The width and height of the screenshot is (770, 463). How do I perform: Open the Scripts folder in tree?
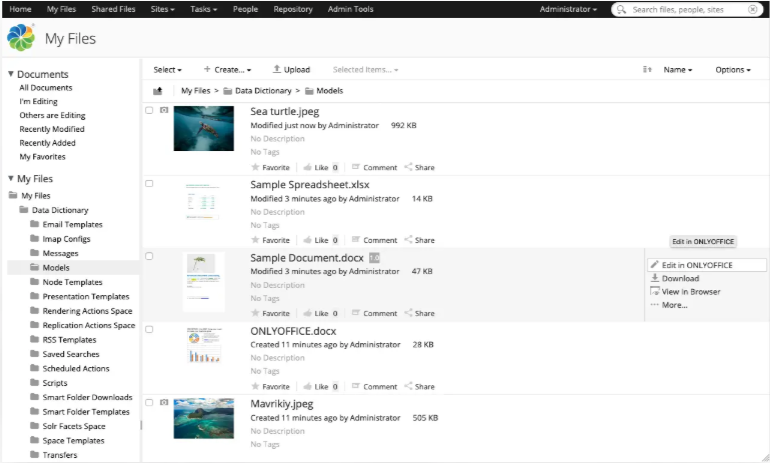55,383
